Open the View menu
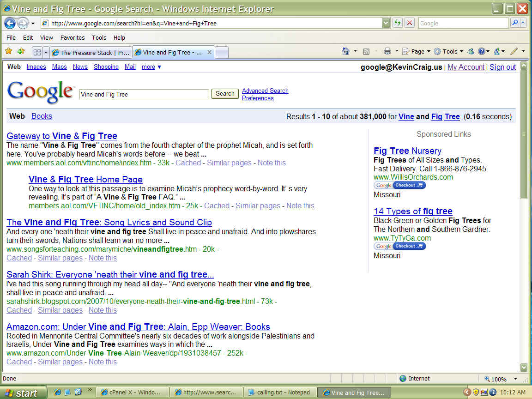Image resolution: width=532 pixels, height=399 pixels. tap(47, 38)
